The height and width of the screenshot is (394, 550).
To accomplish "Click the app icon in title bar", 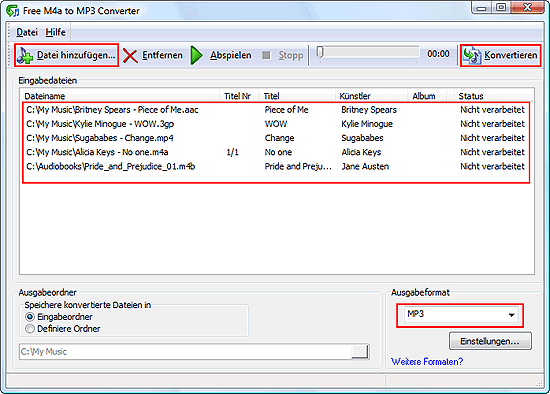I will (x=12, y=11).
